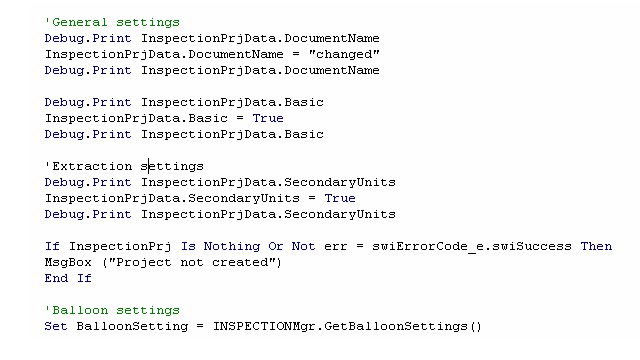Click the 'Extraction settings comment
This screenshot has height=360, width=640.
124,167
